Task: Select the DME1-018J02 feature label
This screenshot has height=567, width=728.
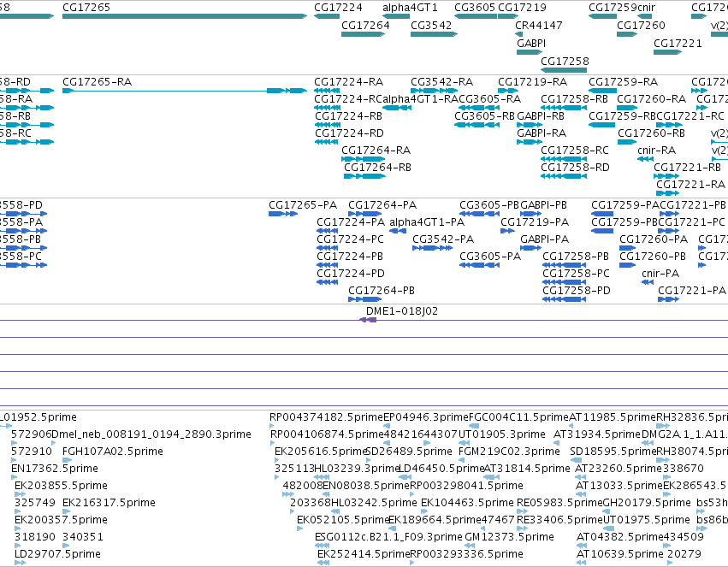Action: (x=402, y=311)
